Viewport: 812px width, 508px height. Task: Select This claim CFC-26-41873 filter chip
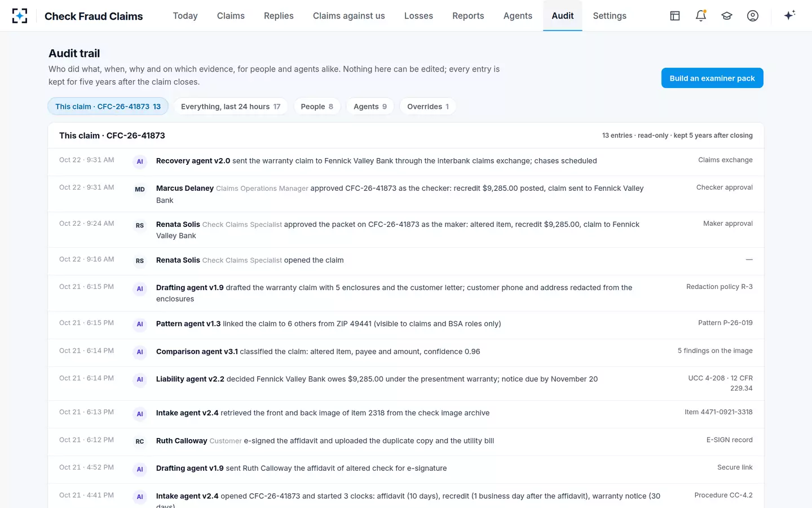coord(108,106)
